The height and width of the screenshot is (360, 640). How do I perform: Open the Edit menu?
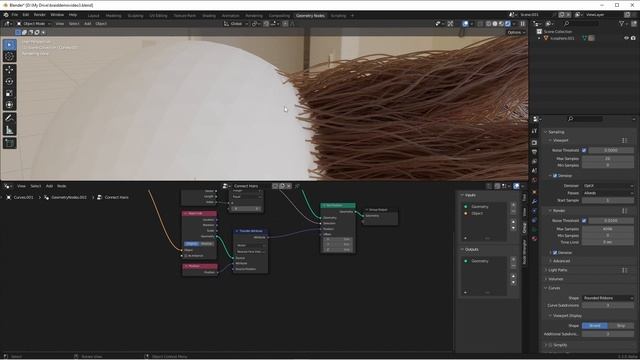pos(26,15)
